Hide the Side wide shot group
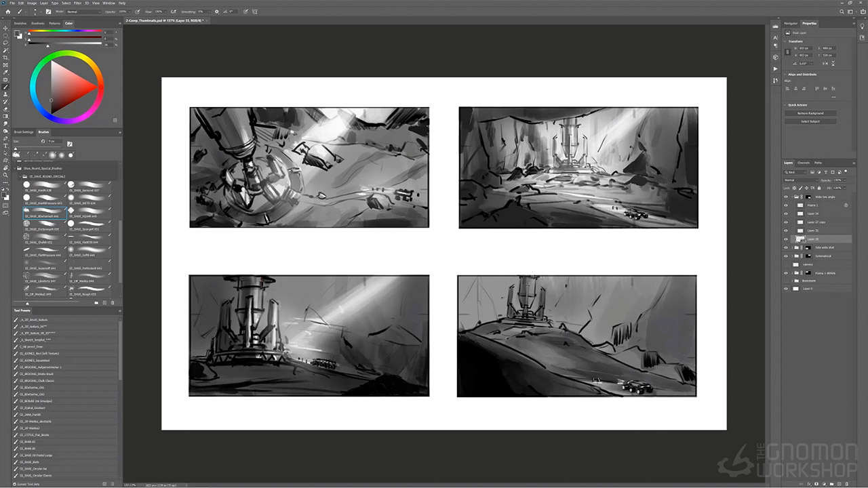The height and width of the screenshot is (488, 868). (x=786, y=247)
